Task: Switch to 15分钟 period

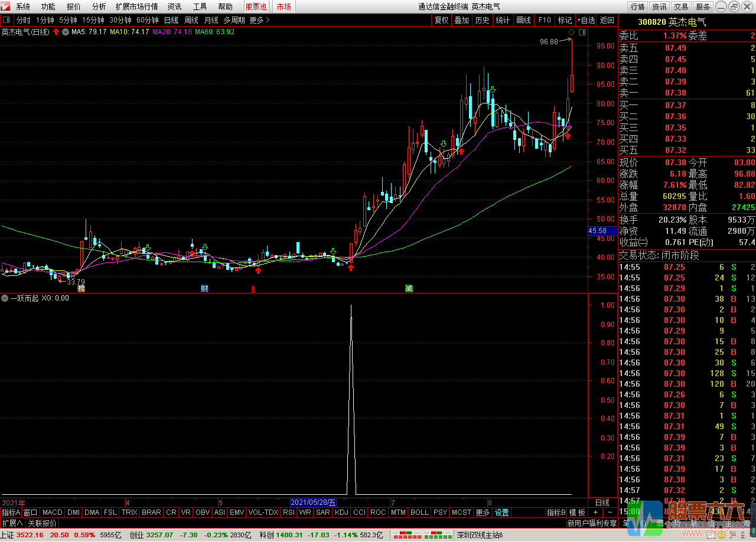Action: tap(93, 20)
